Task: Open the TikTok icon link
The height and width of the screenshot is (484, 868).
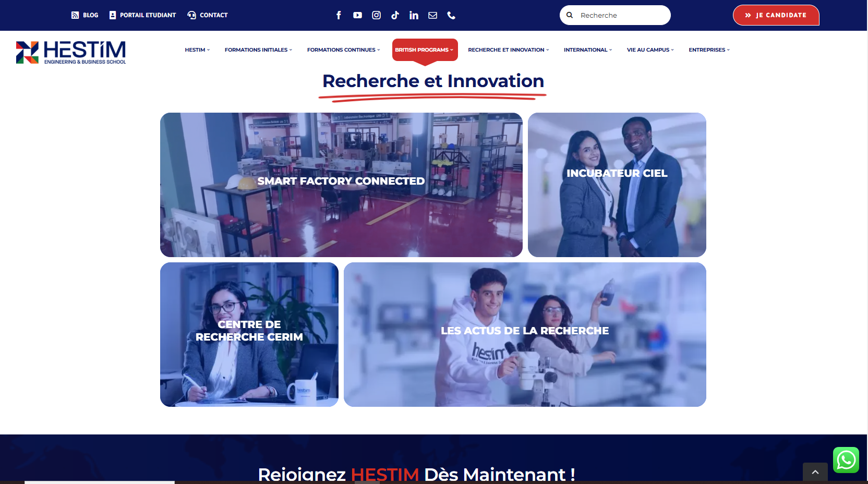Action: (395, 15)
